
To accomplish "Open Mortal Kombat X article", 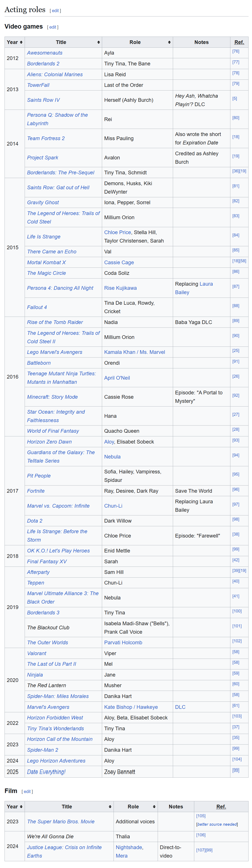I will click(x=47, y=262).
